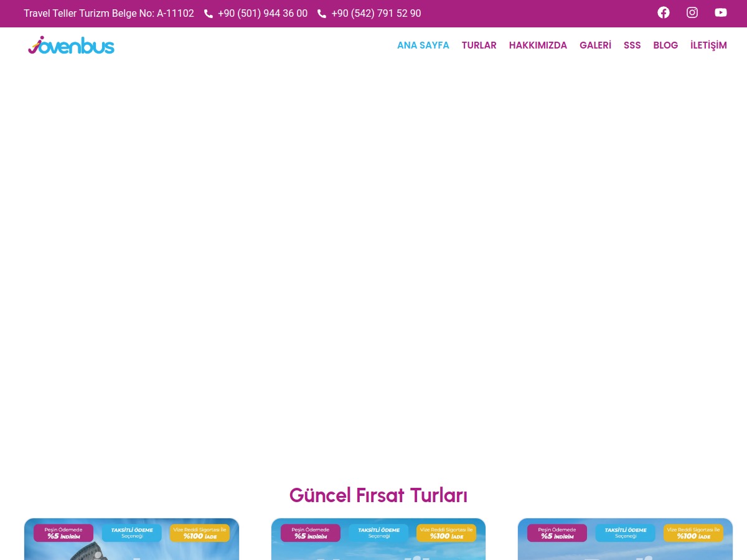Open the first tour card with Colosseum image
747x560 pixels.
pos(131,539)
